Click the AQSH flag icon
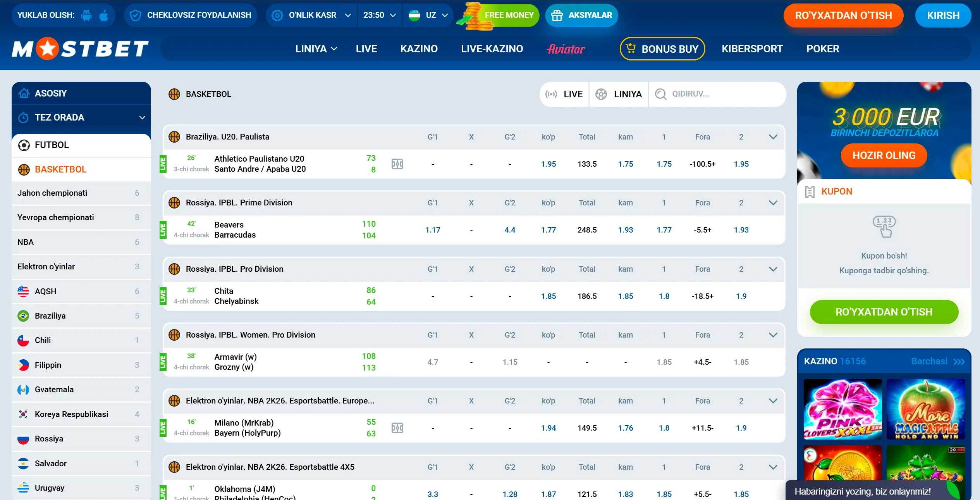Viewport: 980px width, 500px height. 23,291
